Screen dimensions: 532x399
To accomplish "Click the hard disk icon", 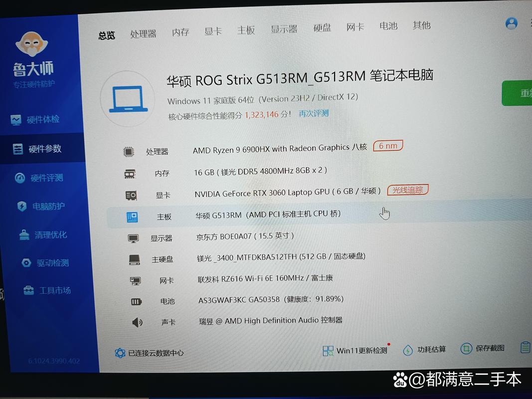I will pos(134,260).
